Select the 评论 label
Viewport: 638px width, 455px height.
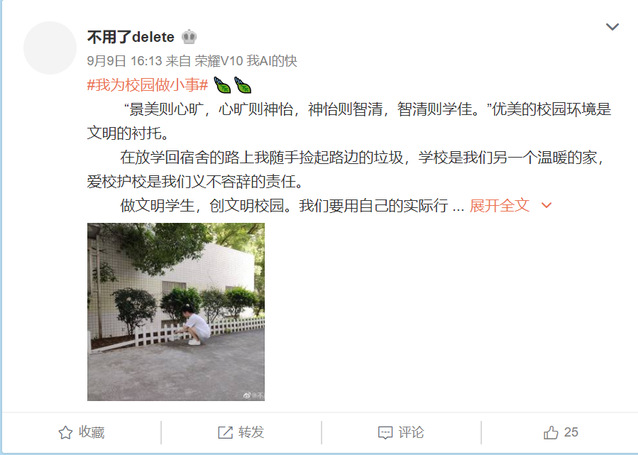tap(411, 432)
